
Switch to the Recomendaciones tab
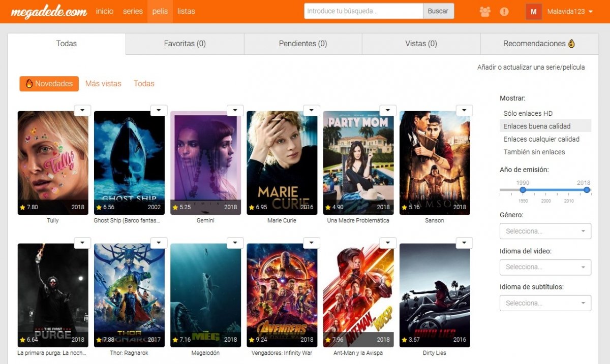pyautogui.click(x=539, y=44)
